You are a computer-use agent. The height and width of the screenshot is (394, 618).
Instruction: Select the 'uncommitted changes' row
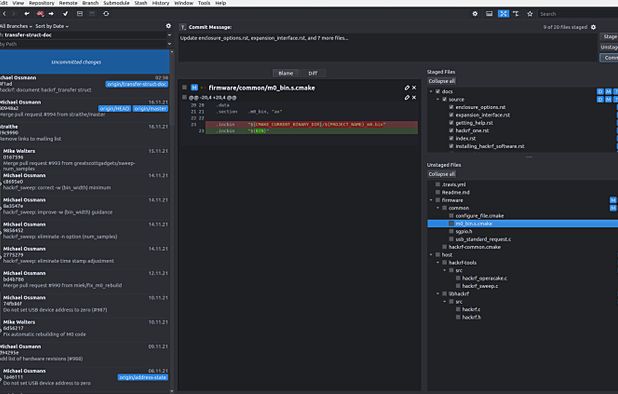pos(84,62)
